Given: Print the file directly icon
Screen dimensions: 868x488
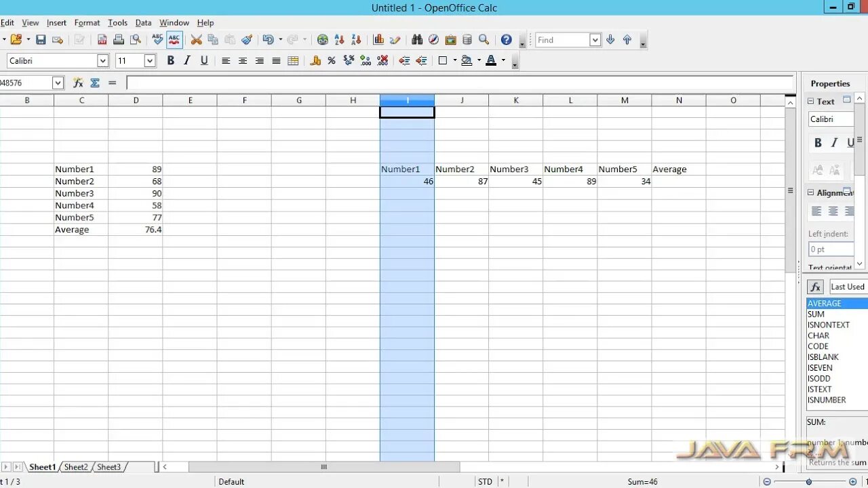Looking at the screenshot, I should 119,40.
